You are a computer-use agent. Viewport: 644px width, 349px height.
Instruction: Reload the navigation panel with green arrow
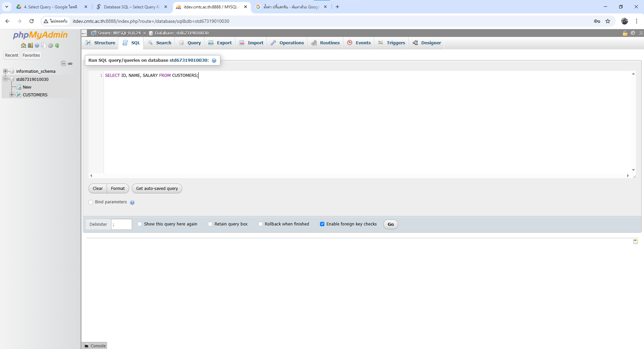coord(57,46)
